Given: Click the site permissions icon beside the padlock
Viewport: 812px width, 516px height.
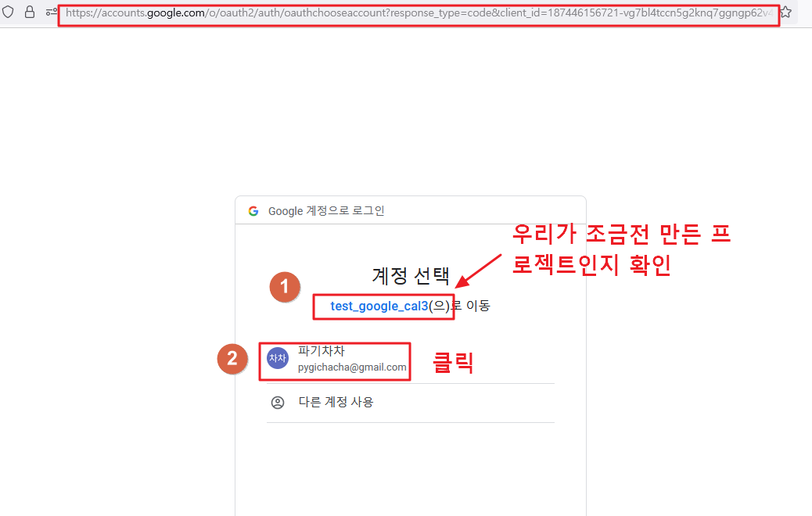Looking at the screenshot, I should pos(51,12).
